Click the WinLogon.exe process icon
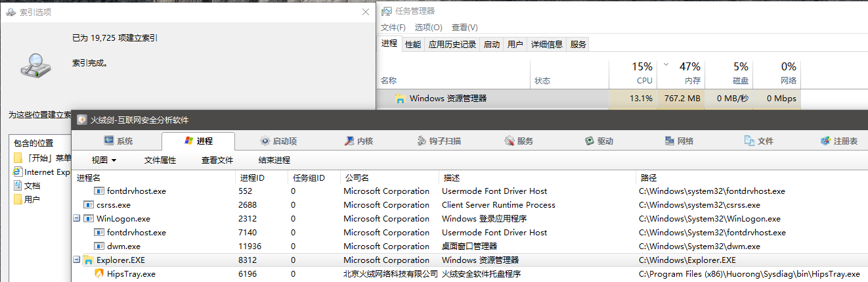 point(89,219)
